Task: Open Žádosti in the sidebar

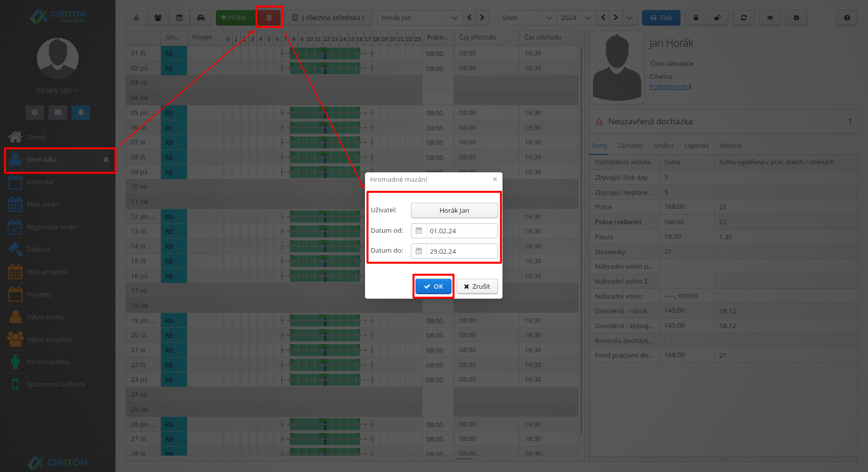Action: click(x=58, y=250)
